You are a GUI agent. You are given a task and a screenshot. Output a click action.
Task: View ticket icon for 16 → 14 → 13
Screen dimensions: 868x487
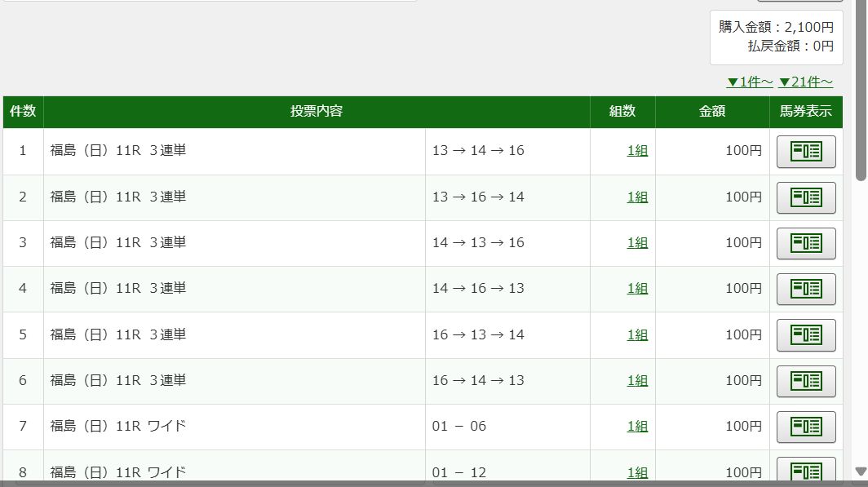(806, 381)
